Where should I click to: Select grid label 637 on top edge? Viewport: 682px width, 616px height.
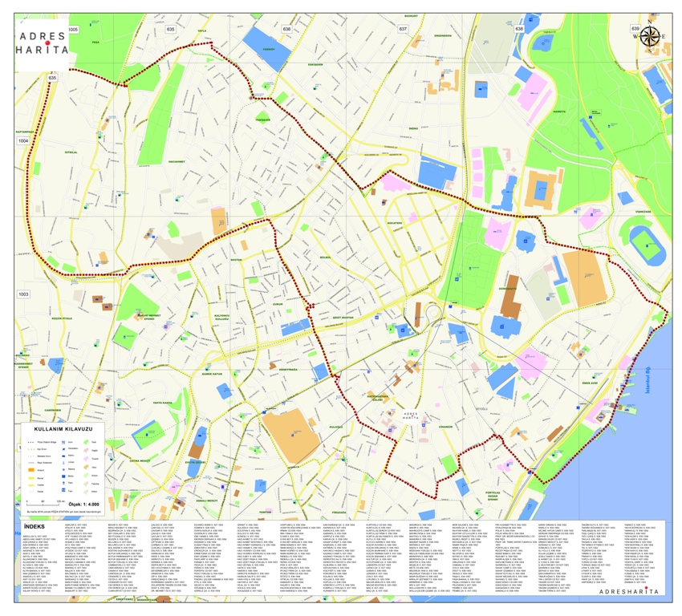[403, 29]
